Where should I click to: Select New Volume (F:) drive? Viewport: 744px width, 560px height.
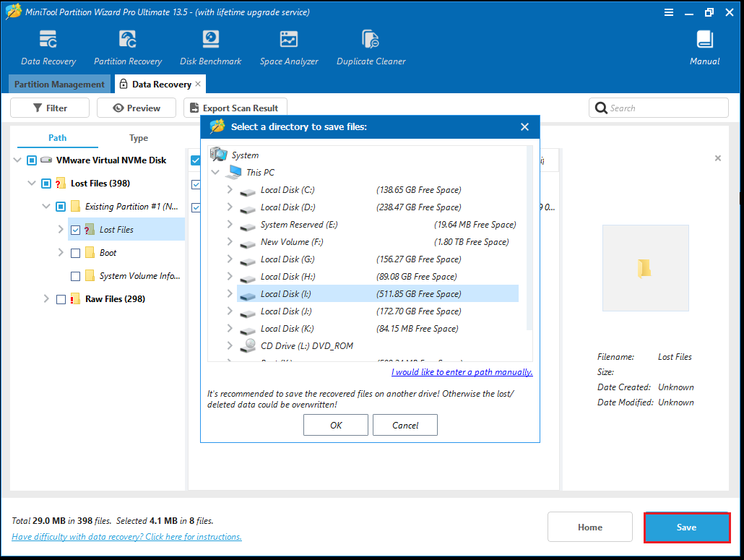coord(378,242)
